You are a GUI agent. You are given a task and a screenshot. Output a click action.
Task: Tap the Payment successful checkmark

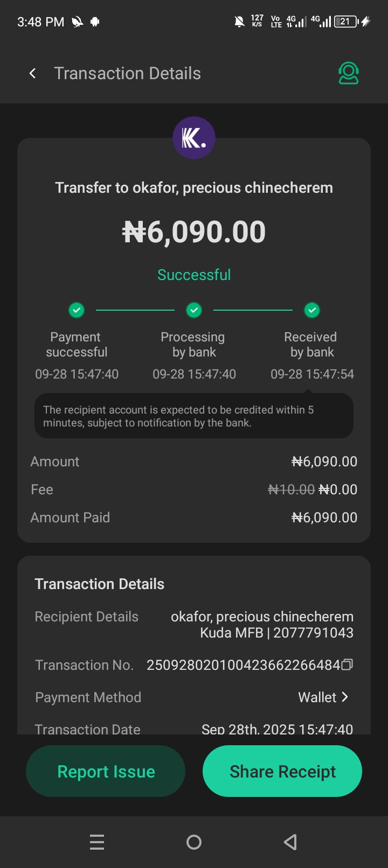click(x=77, y=310)
